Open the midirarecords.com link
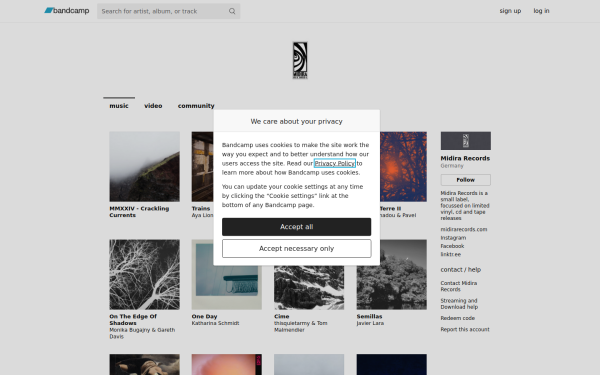Screen dimensions: 600x375 pyautogui.click(x=463, y=230)
